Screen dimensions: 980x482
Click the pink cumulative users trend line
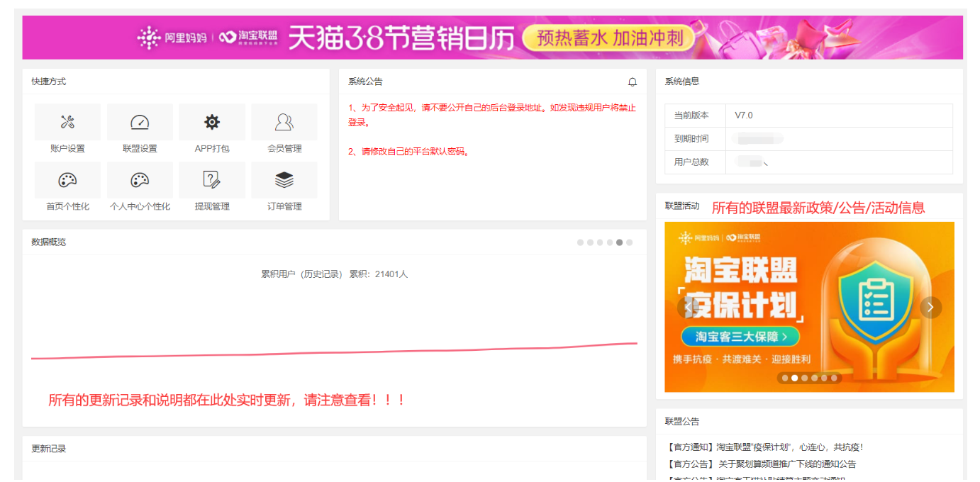(x=334, y=352)
